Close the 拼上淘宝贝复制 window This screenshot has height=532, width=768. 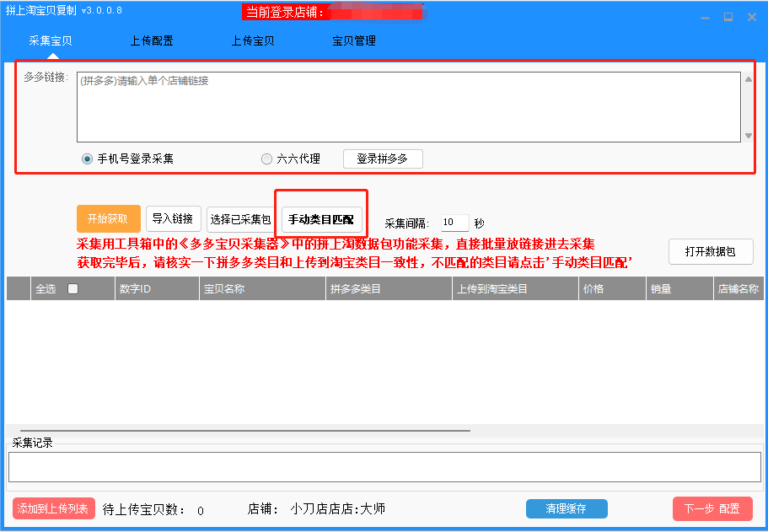752,17
